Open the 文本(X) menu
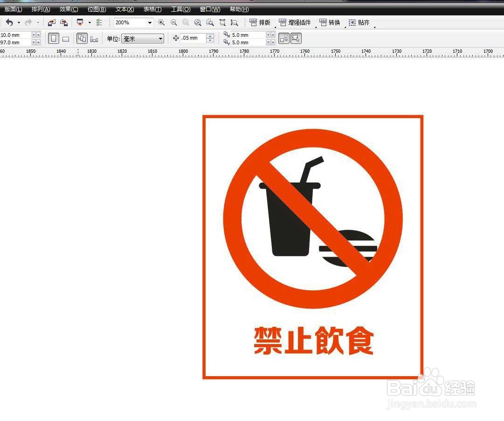 (x=124, y=9)
